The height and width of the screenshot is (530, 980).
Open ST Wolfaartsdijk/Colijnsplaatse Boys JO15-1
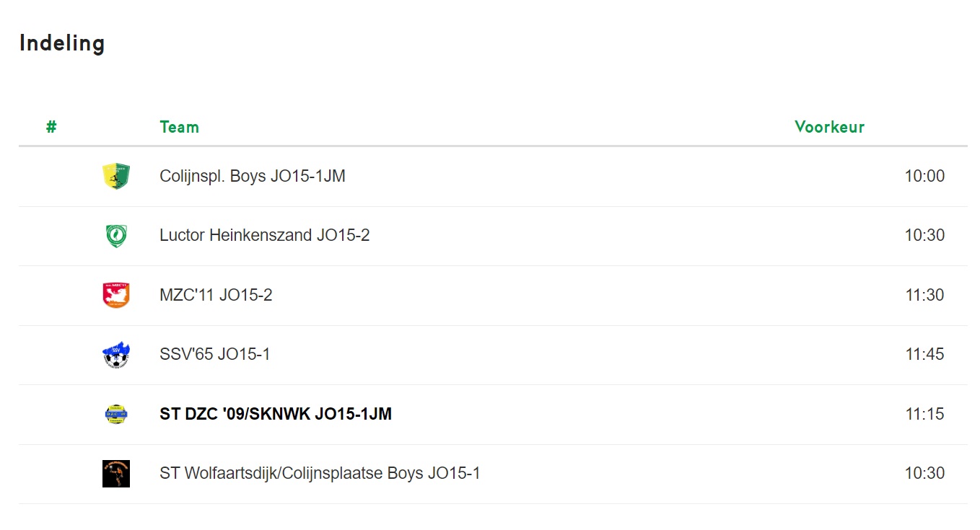click(320, 474)
